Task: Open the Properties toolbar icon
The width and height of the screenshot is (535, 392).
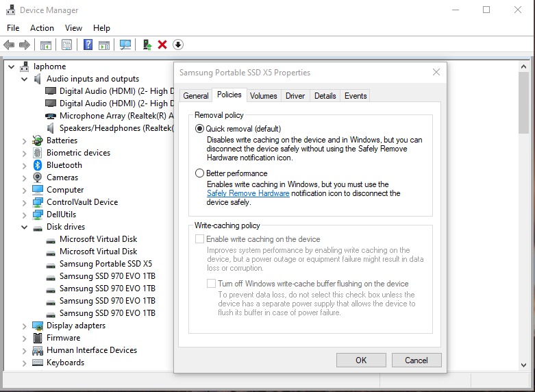Action: [x=67, y=45]
